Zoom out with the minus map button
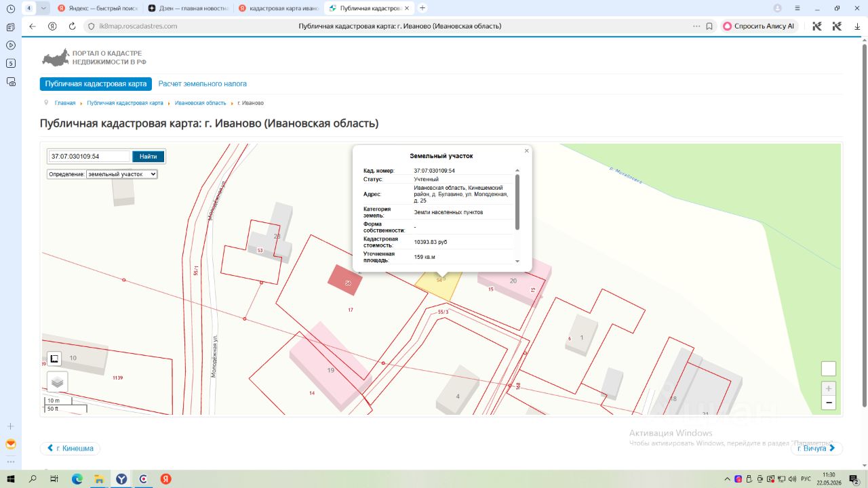The image size is (868, 488). [828, 403]
